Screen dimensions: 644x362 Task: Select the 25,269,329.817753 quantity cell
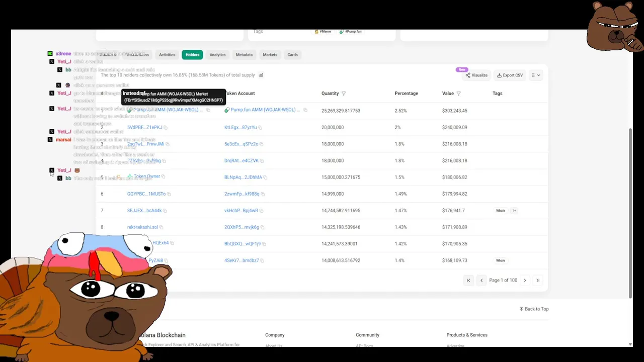(x=341, y=111)
